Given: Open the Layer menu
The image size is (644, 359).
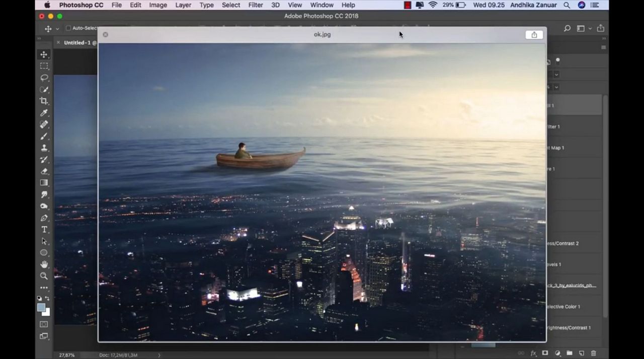Looking at the screenshot, I should point(183,5).
